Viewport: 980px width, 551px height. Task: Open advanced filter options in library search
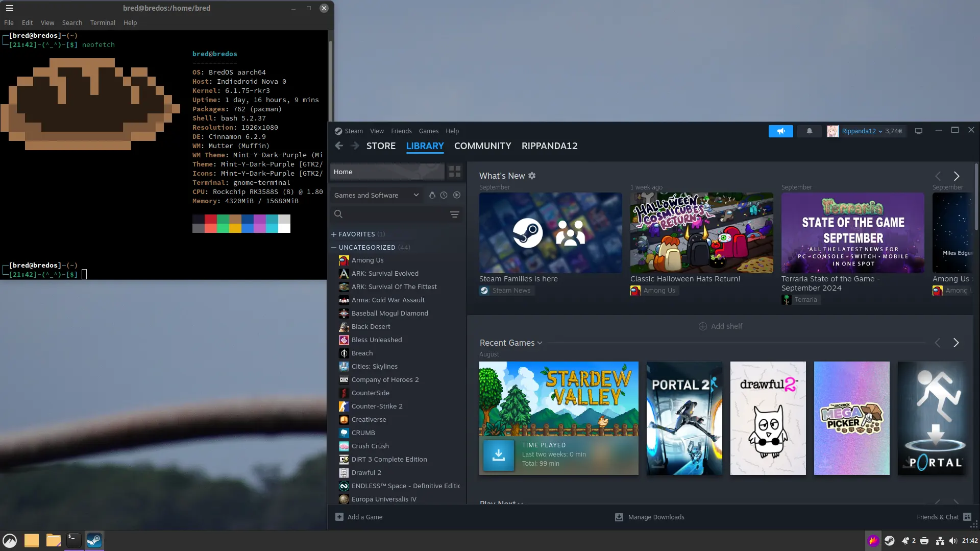click(x=455, y=214)
